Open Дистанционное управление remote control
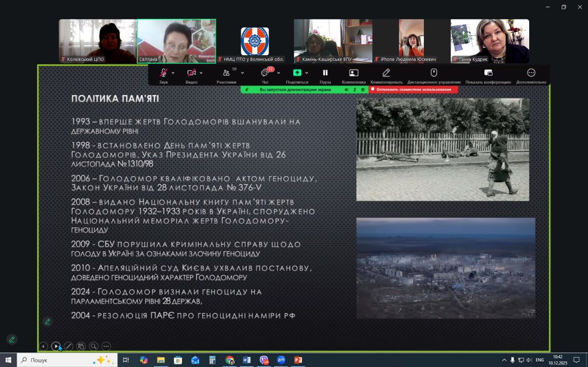The image size is (588, 367). coord(433,74)
